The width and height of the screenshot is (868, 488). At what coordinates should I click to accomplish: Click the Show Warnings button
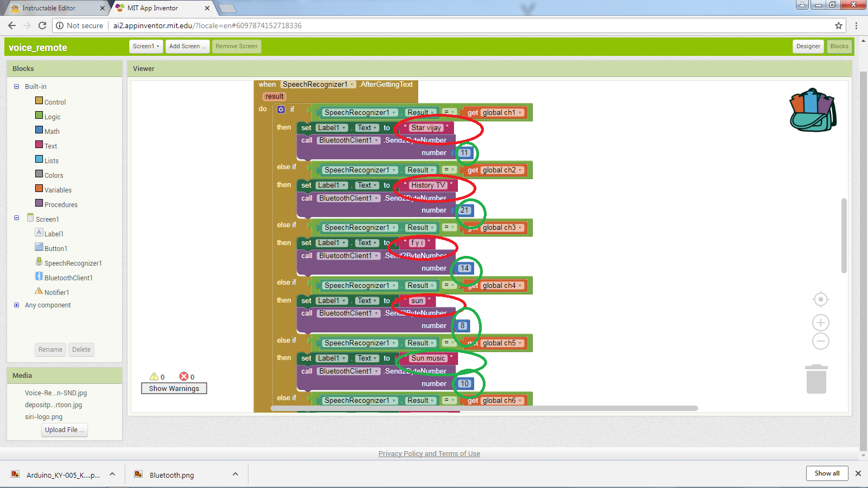point(174,388)
